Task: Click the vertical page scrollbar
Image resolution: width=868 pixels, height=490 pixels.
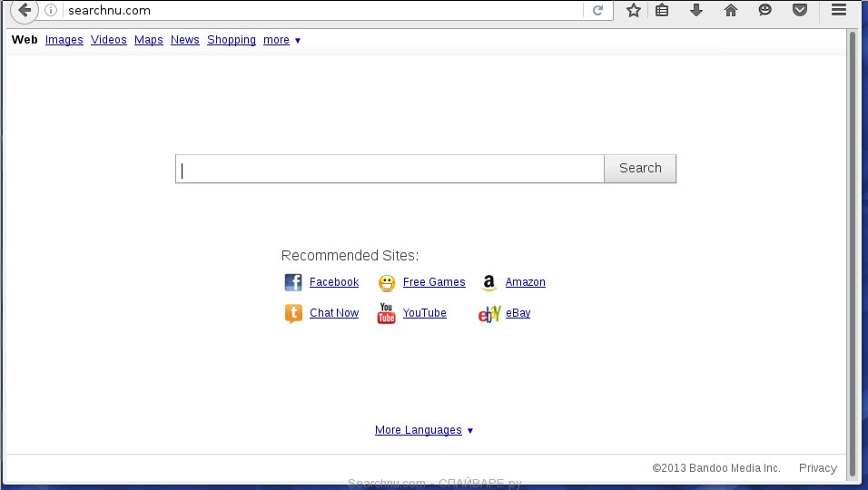Action: [852, 245]
